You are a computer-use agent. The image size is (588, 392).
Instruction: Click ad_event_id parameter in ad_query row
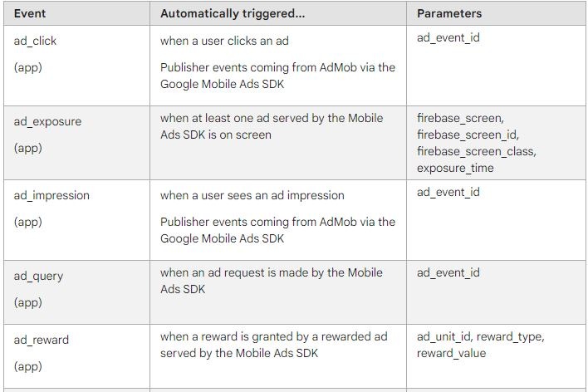[448, 272]
